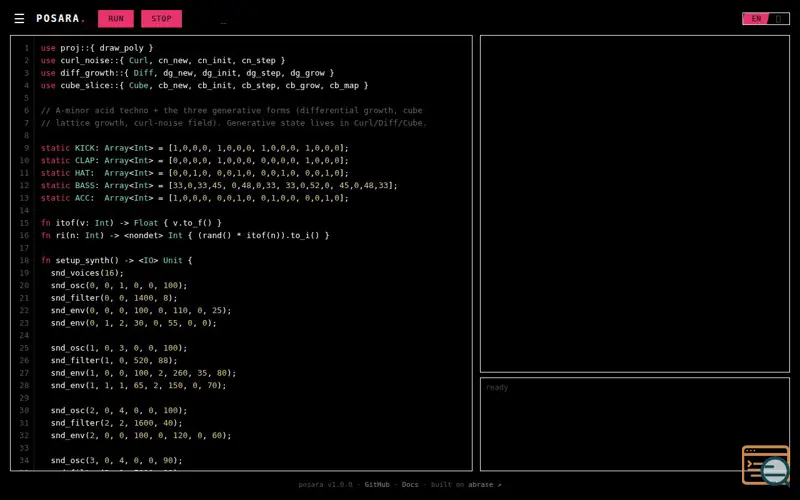Place cursor on static KICK array line
800x500 pixels.
tap(194, 148)
